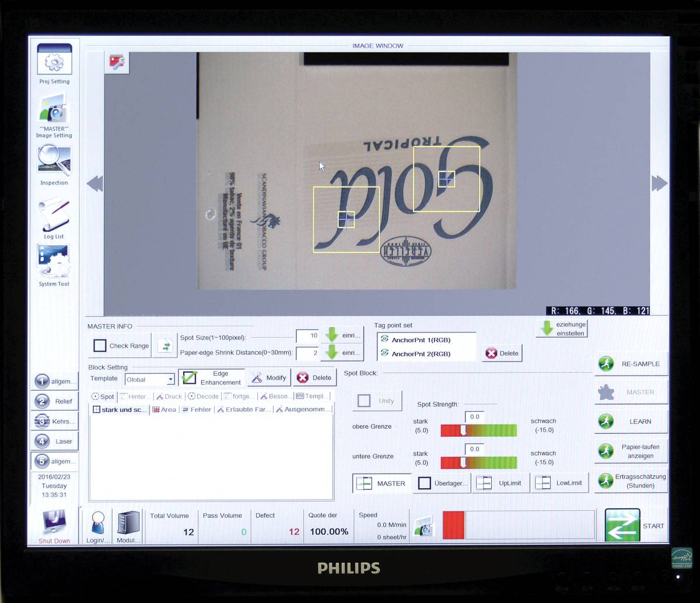Click the Spot Size input field
The width and height of the screenshot is (700, 603).
click(x=307, y=336)
